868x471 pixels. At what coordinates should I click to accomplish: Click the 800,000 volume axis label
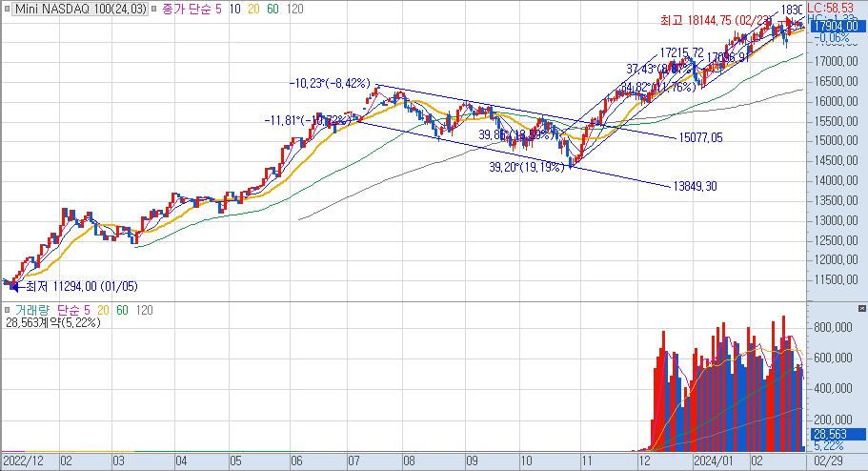pyautogui.click(x=833, y=327)
